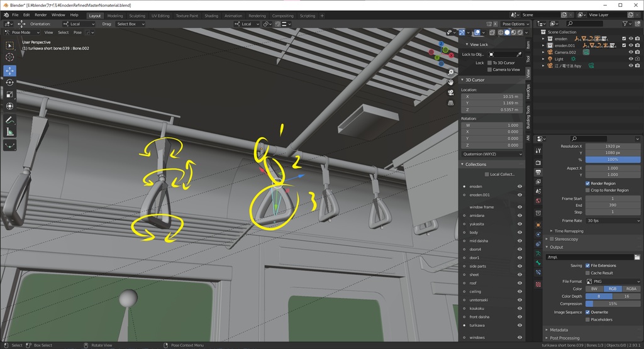Click the output path folder browse icon

[x=637, y=257]
